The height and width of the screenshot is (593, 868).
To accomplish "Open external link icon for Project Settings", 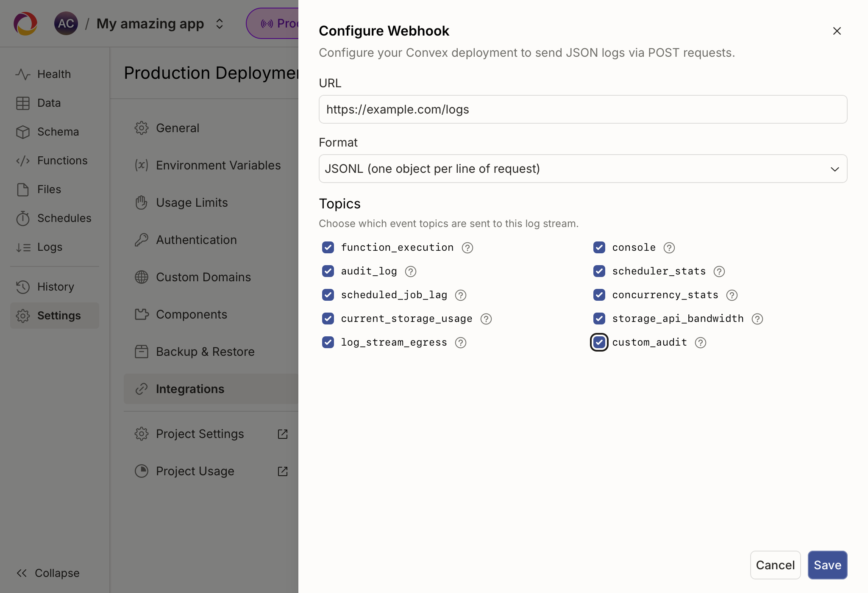I will pos(282,434).
